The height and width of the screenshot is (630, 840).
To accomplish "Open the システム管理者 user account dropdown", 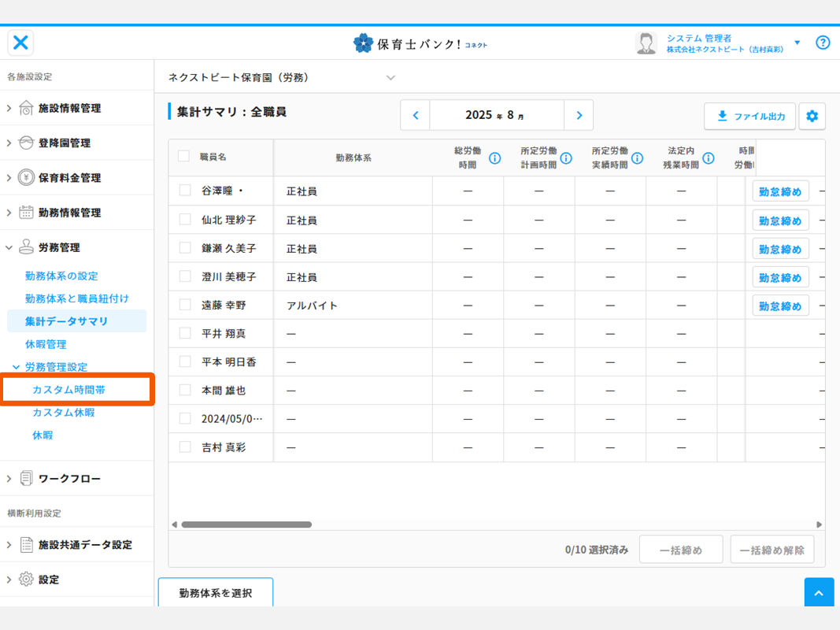I will point(797,43).
